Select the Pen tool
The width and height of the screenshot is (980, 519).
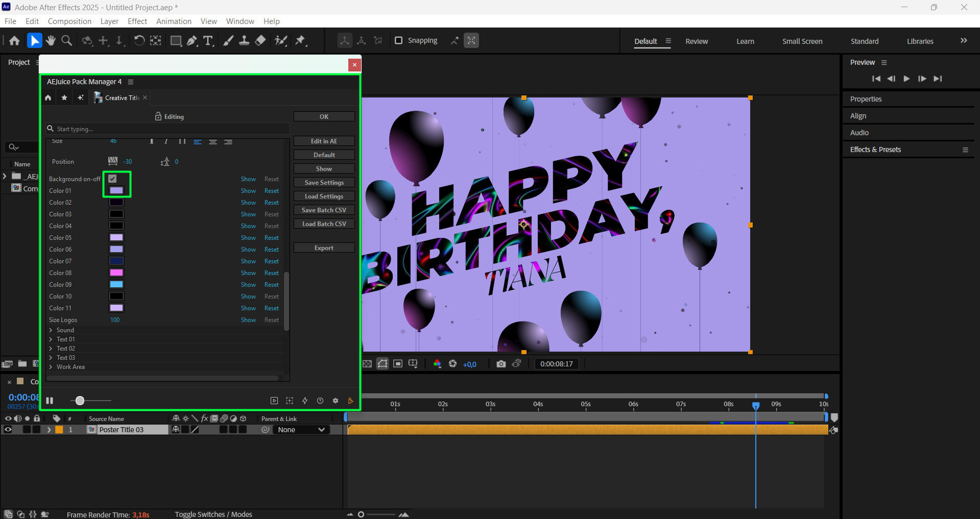click(192, 41)
